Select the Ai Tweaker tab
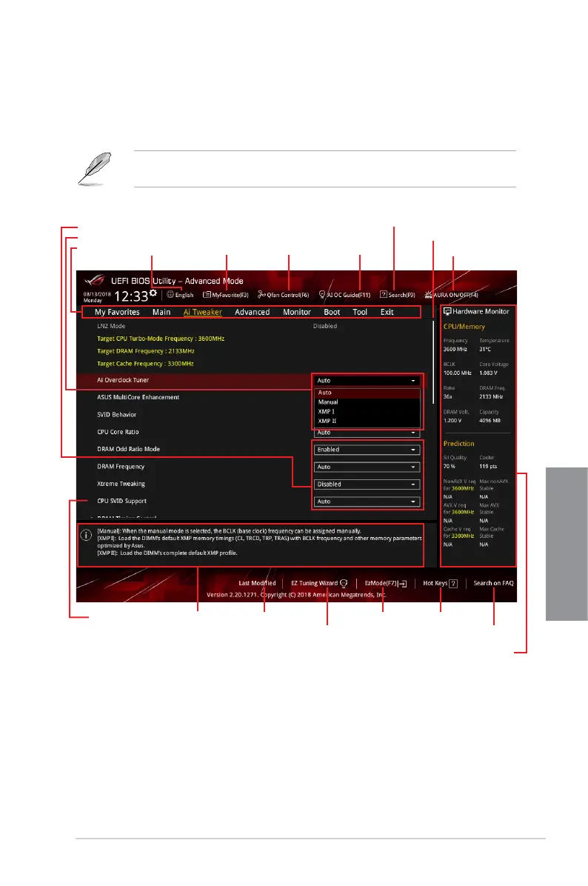 click(x=203, y=312)
